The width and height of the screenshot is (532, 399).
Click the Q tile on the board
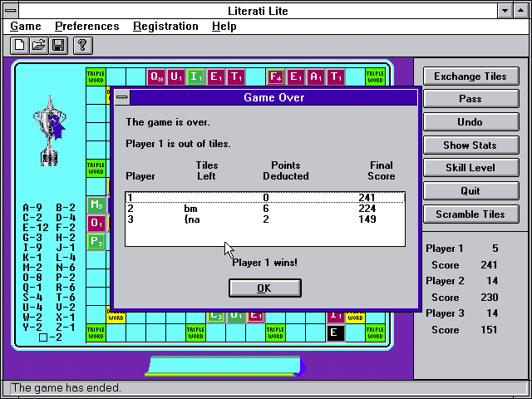155,77
